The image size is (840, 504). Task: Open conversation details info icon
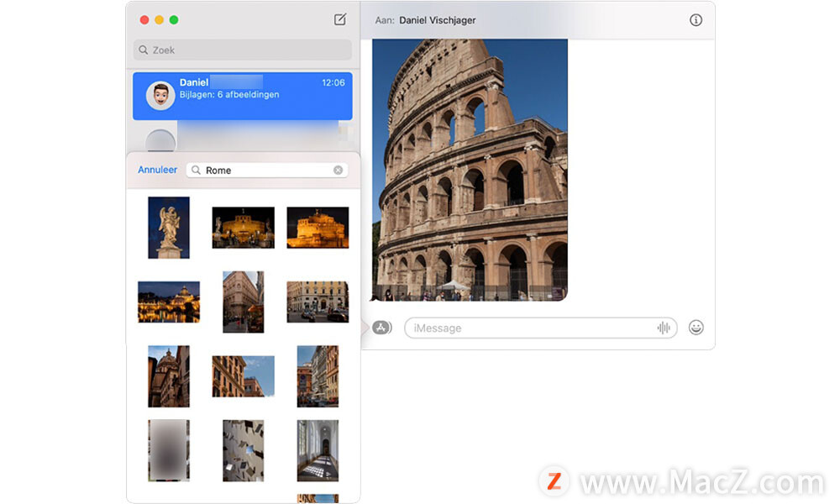click(x=696, y=20)
